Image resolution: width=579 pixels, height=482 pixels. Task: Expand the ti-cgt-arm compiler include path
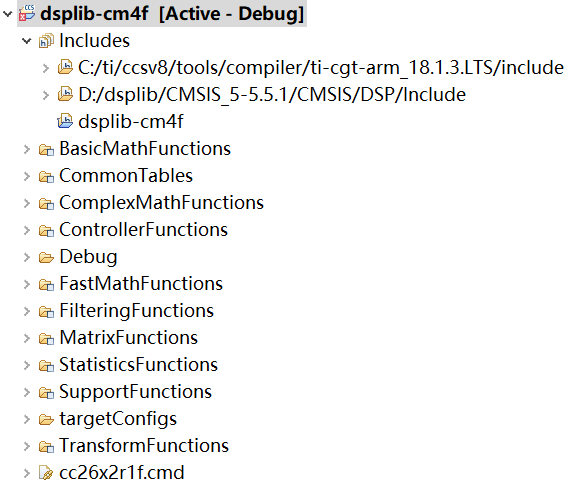[x=46, y=68]
